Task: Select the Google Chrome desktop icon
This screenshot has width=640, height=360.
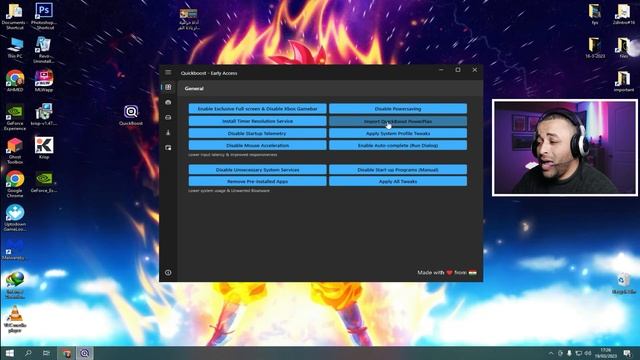Action: click(15, 184)
